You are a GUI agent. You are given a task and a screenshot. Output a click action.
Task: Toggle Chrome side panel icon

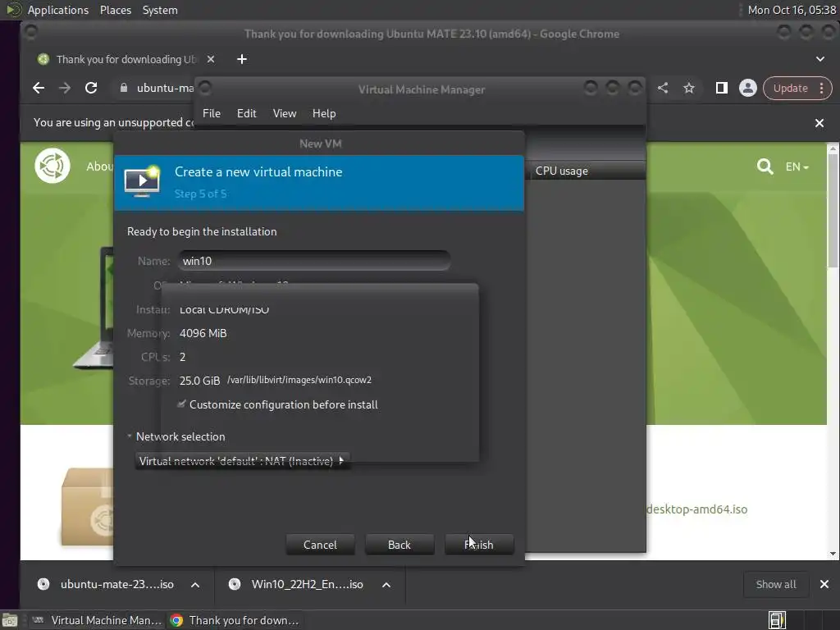[722, 88]
